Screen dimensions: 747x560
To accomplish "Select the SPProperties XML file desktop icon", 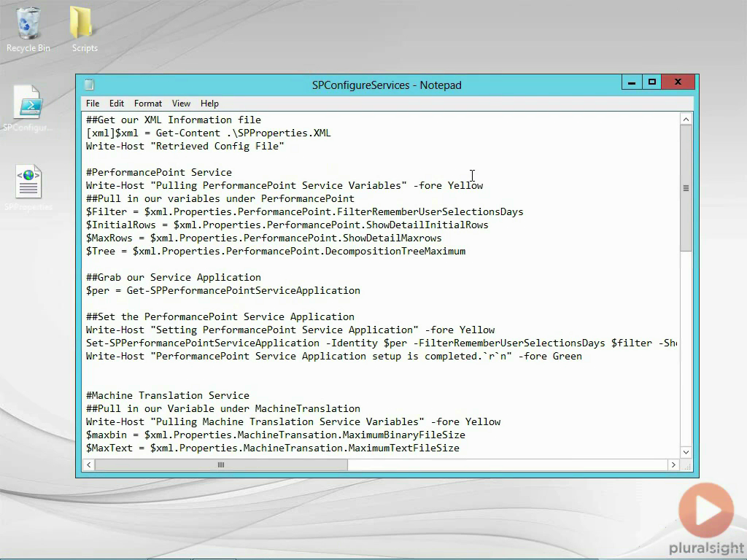I will [x=28, y=182].
